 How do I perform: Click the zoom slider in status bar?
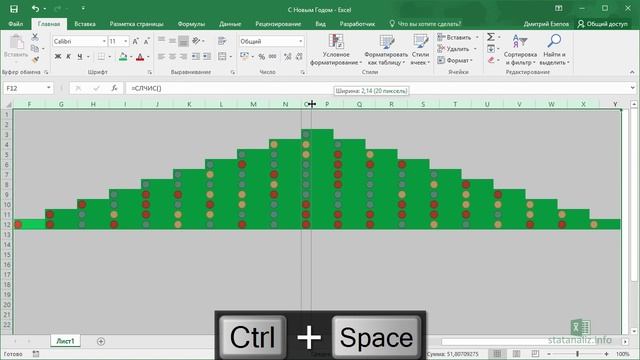(x=577, y=354)
